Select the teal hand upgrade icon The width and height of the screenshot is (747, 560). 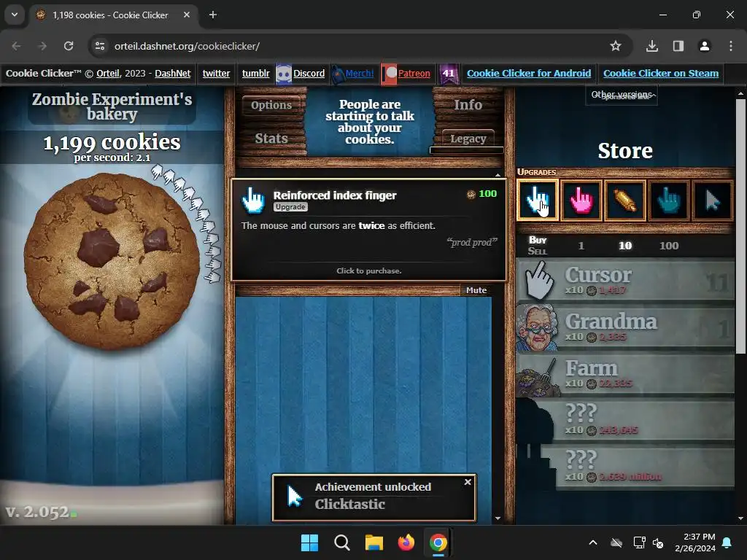[x=669, y=201]
